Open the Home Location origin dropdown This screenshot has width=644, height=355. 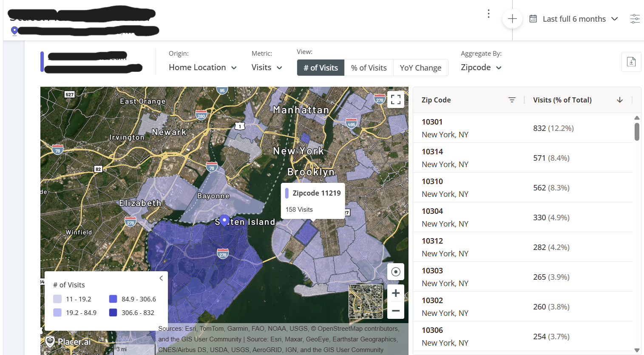click(x=203, y=68)
